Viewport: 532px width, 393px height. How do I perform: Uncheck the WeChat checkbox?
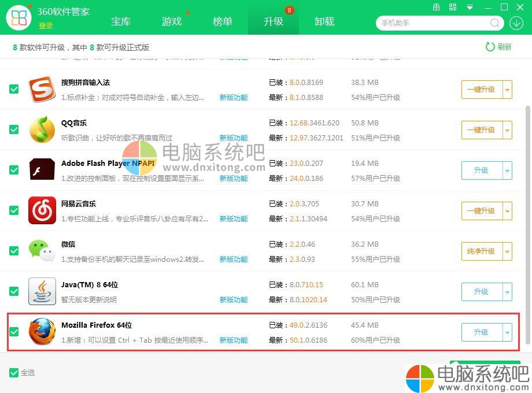click(14, 251)
